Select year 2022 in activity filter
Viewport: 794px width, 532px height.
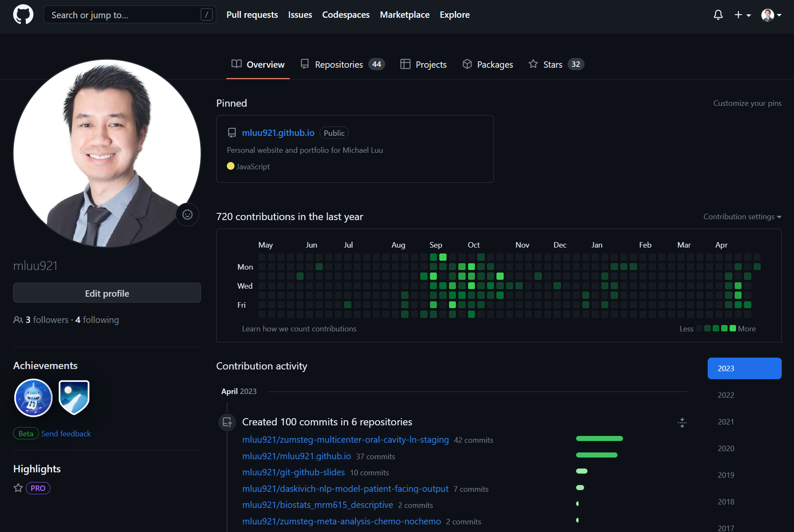726,395
